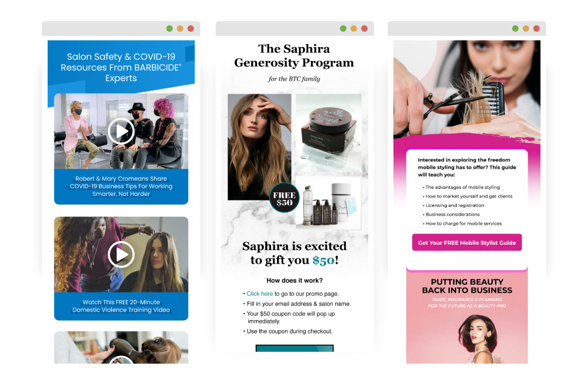The image size is (588, 370).
Task: Click the yellow dot in the middle window
Action: (x=353, y=28)
